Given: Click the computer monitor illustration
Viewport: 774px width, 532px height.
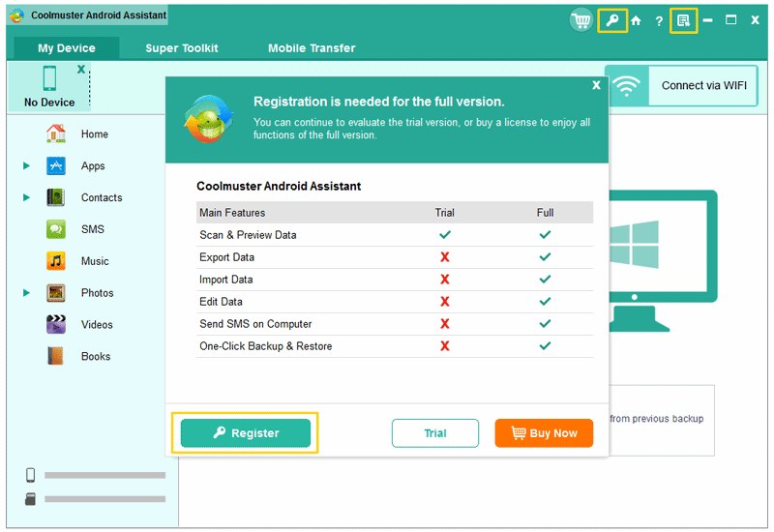Looking at the screenshot, I should point(663,260).
